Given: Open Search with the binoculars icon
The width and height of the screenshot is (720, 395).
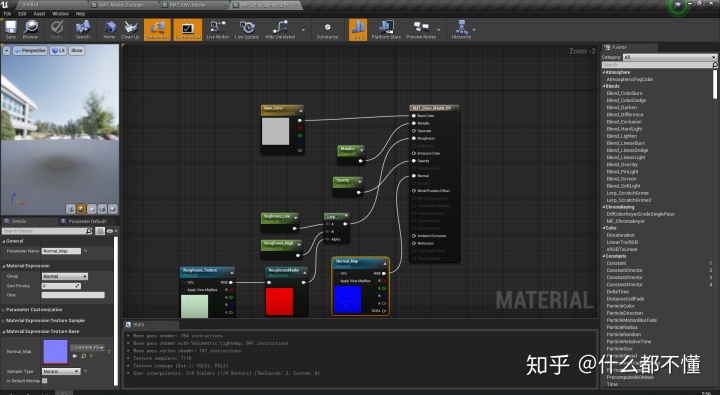Looking at the screenshot, I should (x=83, y=29).
